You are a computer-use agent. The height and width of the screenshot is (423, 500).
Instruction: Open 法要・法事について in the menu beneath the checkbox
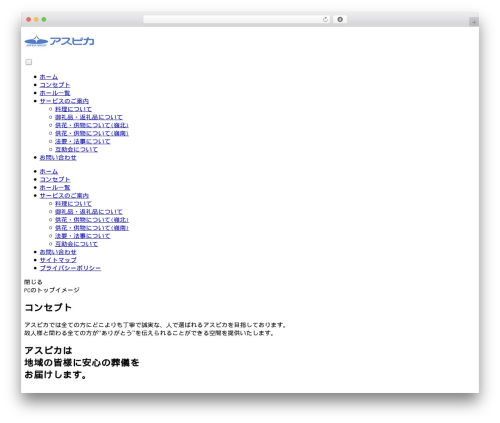click(83, 141)
